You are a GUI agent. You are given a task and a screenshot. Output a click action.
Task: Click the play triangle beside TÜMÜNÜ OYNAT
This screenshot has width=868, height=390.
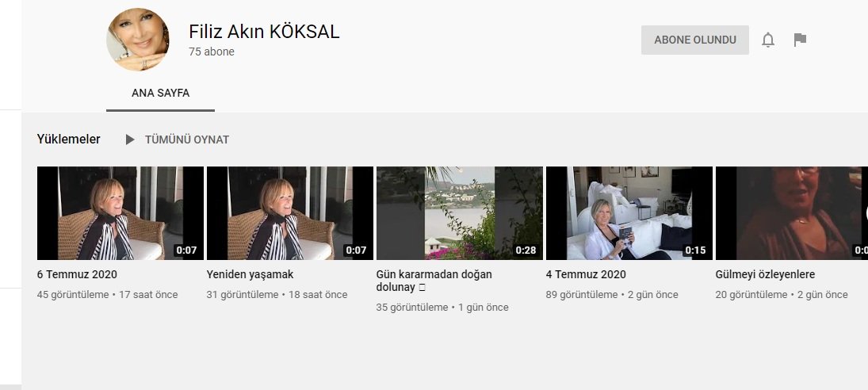130,140
